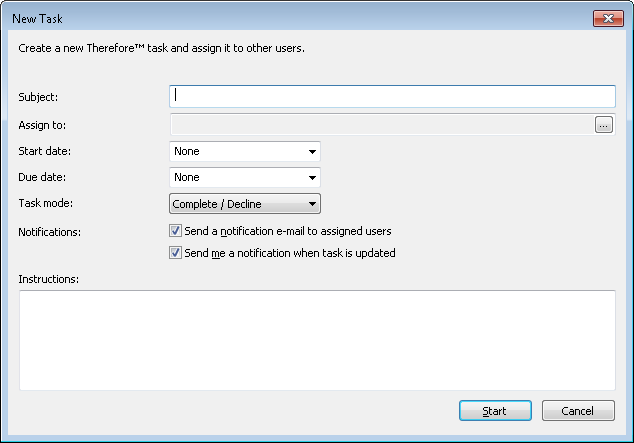Uncheck notify me when task is updated

pos(176,253)
